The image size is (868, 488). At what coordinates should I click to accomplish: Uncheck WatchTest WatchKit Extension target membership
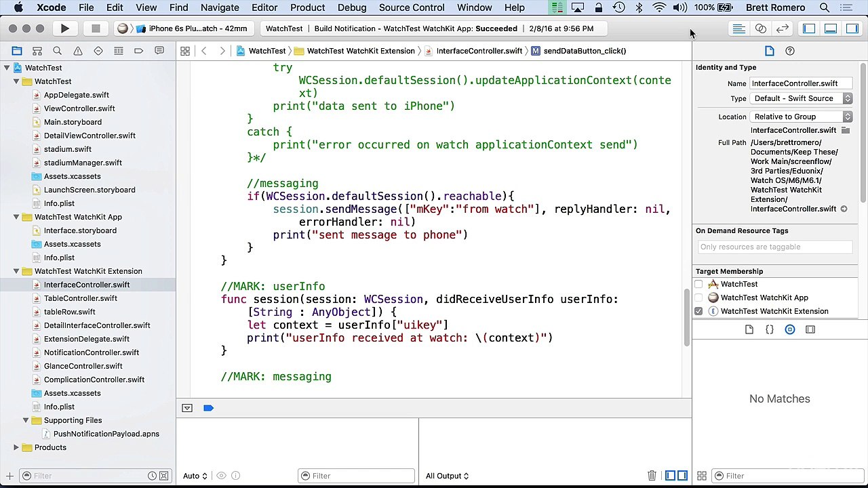click(698, 311)
